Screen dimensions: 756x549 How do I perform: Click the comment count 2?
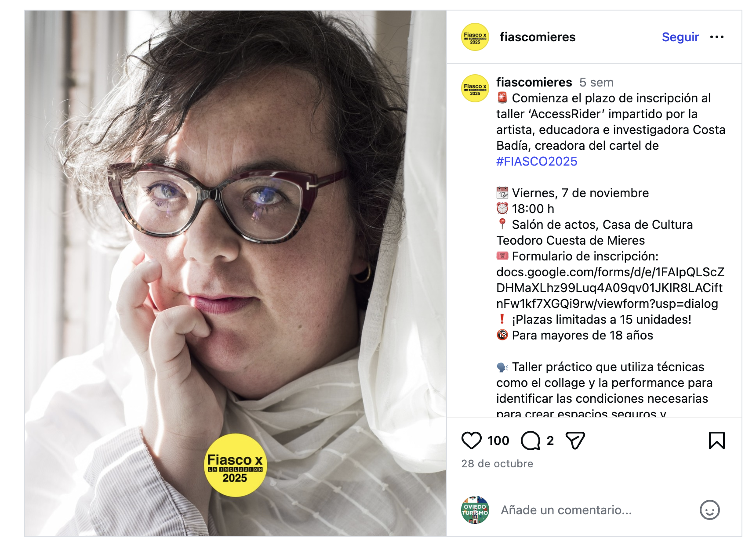(x=550, y=441)
